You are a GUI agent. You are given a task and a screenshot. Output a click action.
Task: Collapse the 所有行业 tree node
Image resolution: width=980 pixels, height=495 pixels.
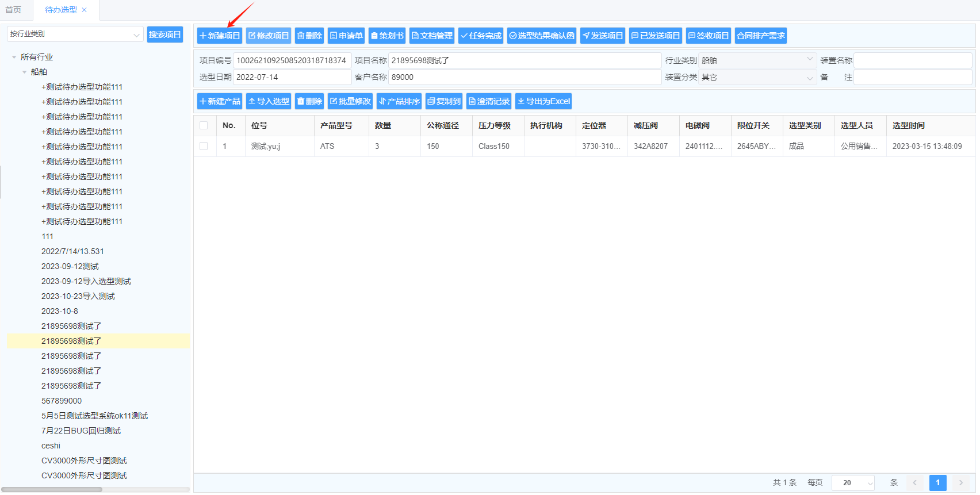[x=14, y=57]
